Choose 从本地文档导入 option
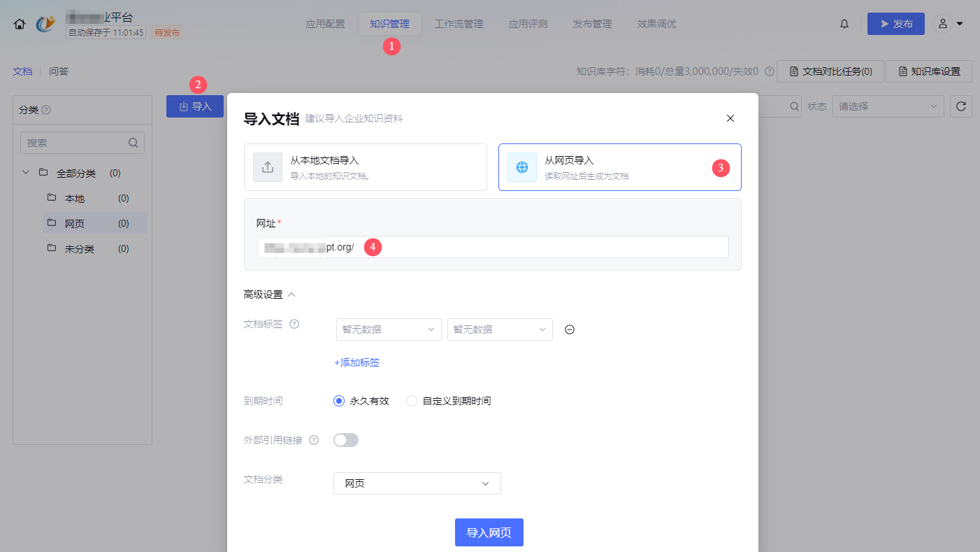 click(x=366, y=167)
